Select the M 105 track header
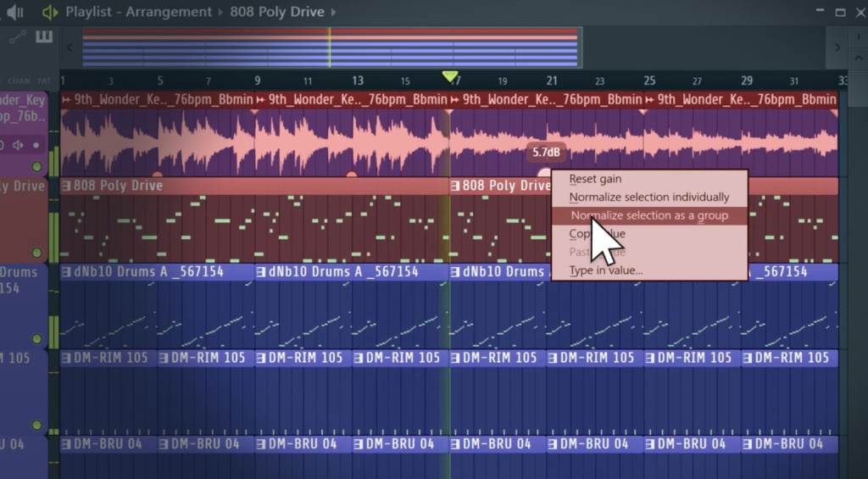Image resolution: width=868 pixels, height=479 pixels. pyautogui.click(x=25, y=392)
